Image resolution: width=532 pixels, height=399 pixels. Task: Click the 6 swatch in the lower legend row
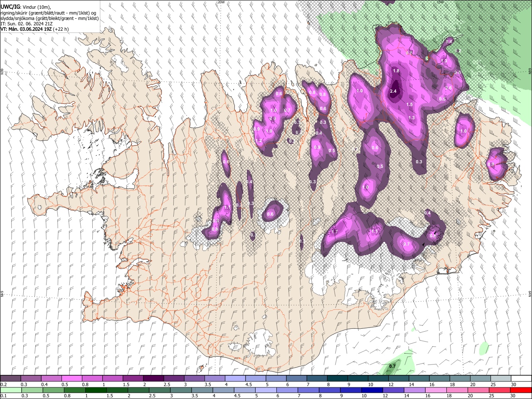pos(287,390)
